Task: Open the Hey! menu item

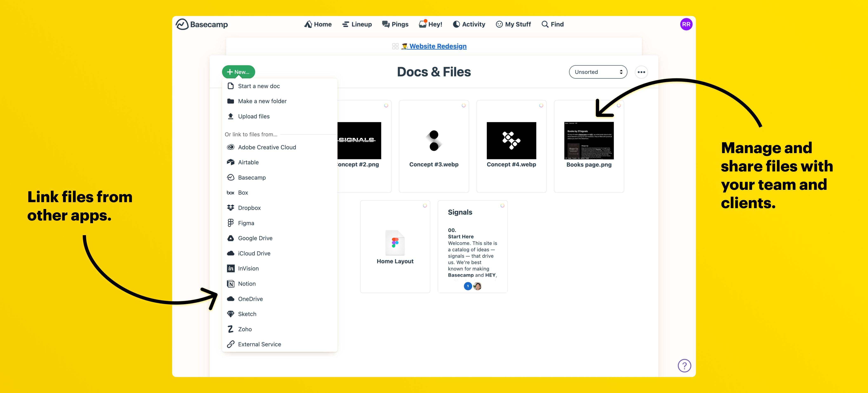Action: click(431, 24)
